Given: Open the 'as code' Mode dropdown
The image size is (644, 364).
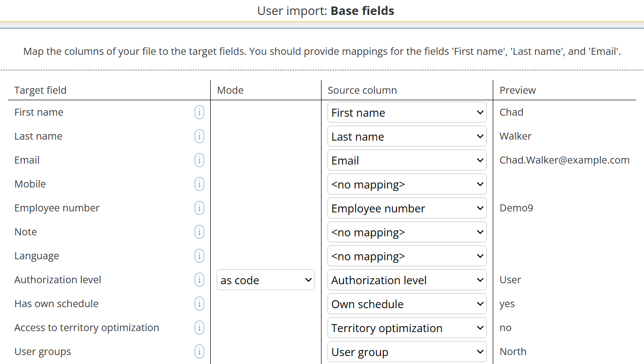Looking at the screenshot, I should point(266,279).
